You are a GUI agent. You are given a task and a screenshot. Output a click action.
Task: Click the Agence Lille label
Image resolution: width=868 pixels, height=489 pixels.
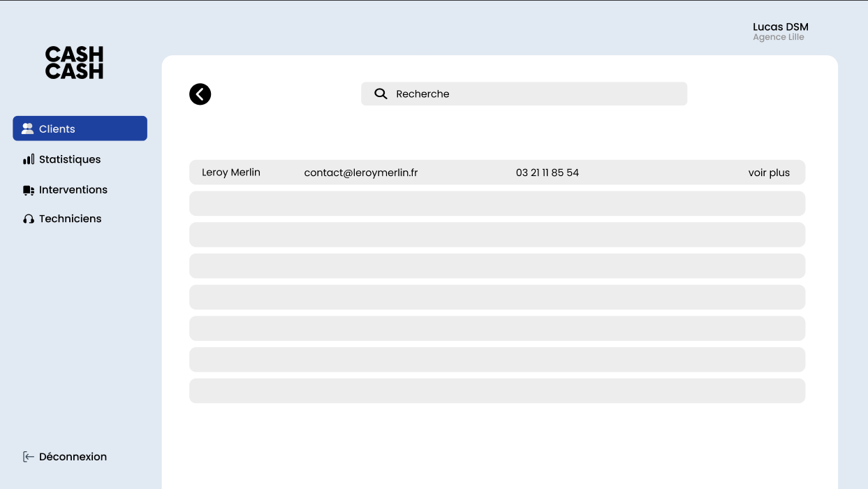[778, 37]
